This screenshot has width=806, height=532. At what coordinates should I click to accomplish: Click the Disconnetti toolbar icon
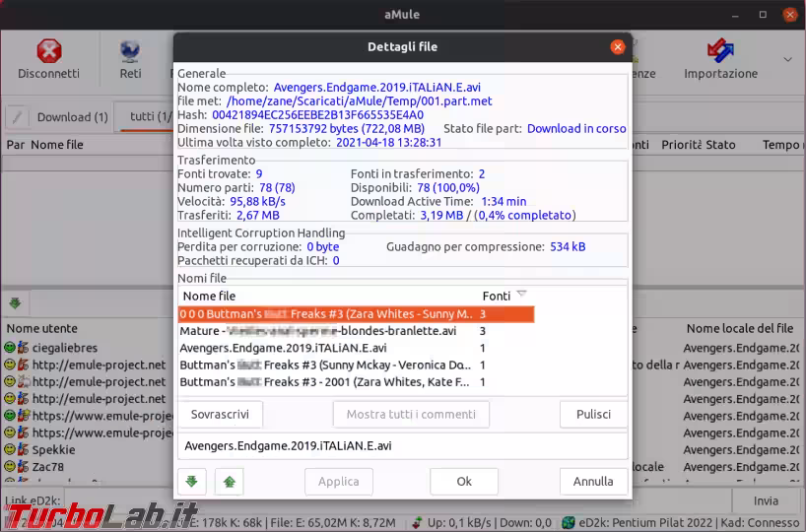point(49,58)
